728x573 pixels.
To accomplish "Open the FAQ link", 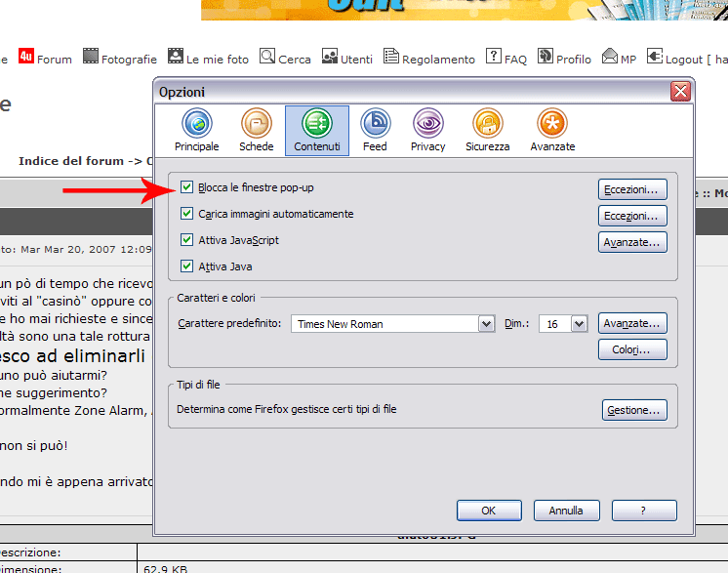I will 515,60.
